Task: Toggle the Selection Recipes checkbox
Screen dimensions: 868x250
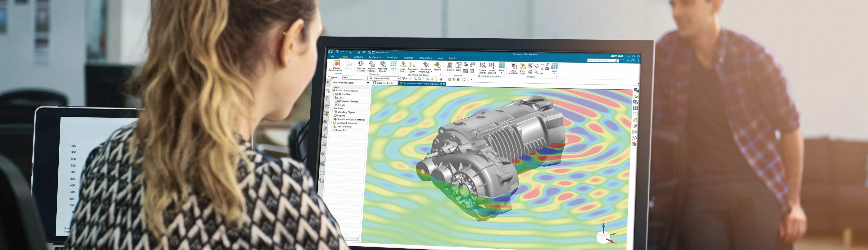Action: click(336, 101)
